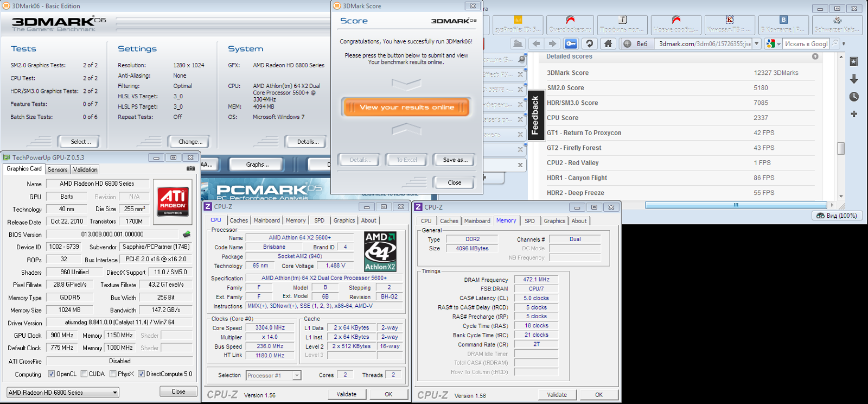This screenshot has height=404, width=868.
Task: Click the plus icon in browser sidebar
Action: point(854,113)
